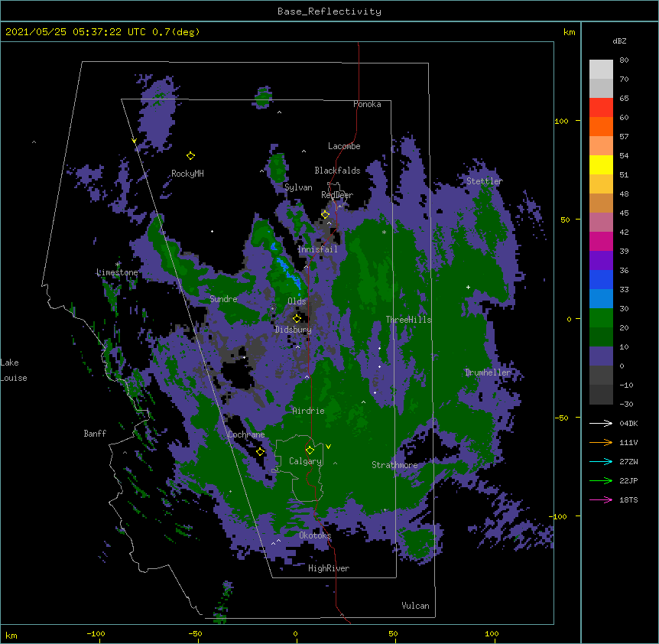Click the Sundre label
The width and height of the screenshot is (659, 644).
pos(223,299)
